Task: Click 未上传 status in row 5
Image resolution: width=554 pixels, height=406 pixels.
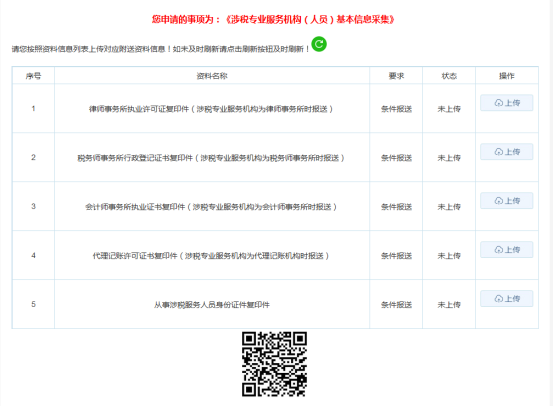Action: (449, 305)
